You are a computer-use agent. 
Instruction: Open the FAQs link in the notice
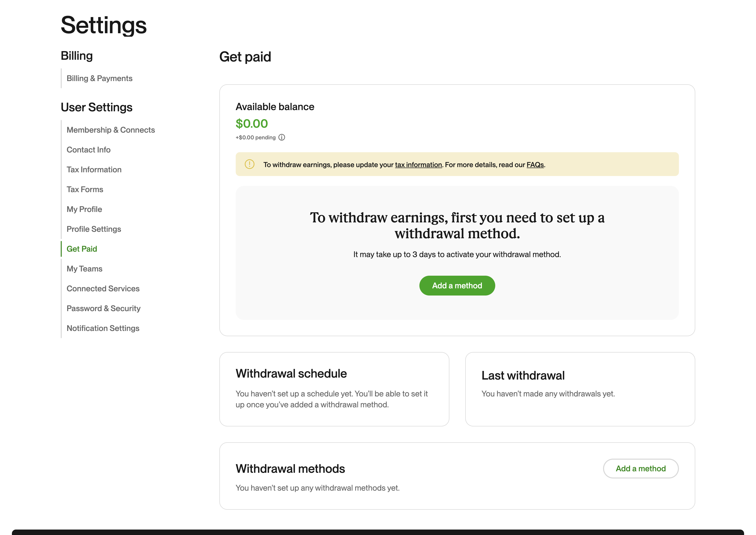[x=535, y=165]
